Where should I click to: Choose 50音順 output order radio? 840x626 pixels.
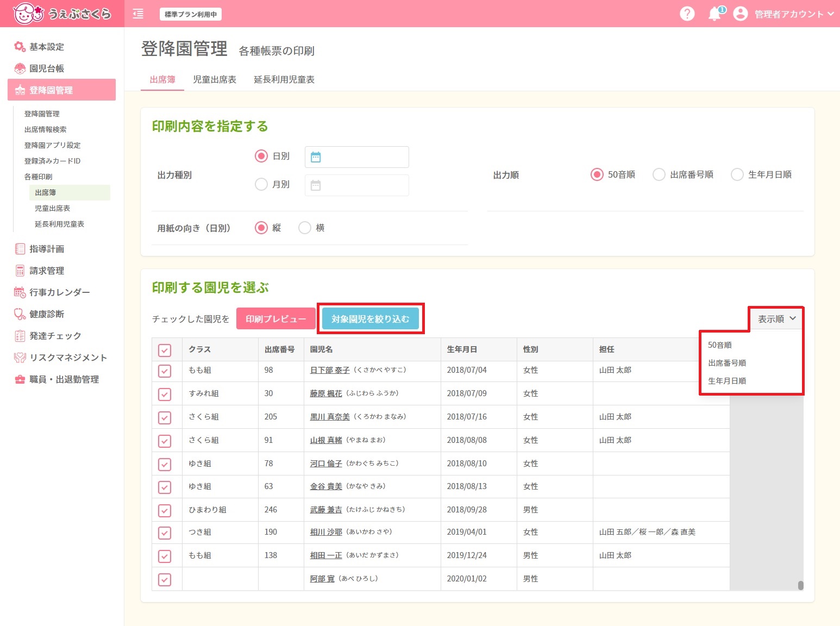pos(597,174)
